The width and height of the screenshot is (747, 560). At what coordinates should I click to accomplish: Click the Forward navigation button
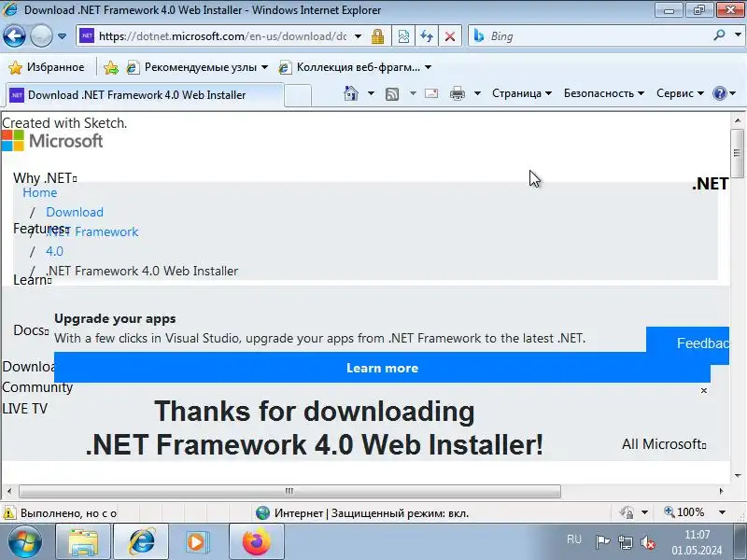pyautogui.click(x=41, y=36)
